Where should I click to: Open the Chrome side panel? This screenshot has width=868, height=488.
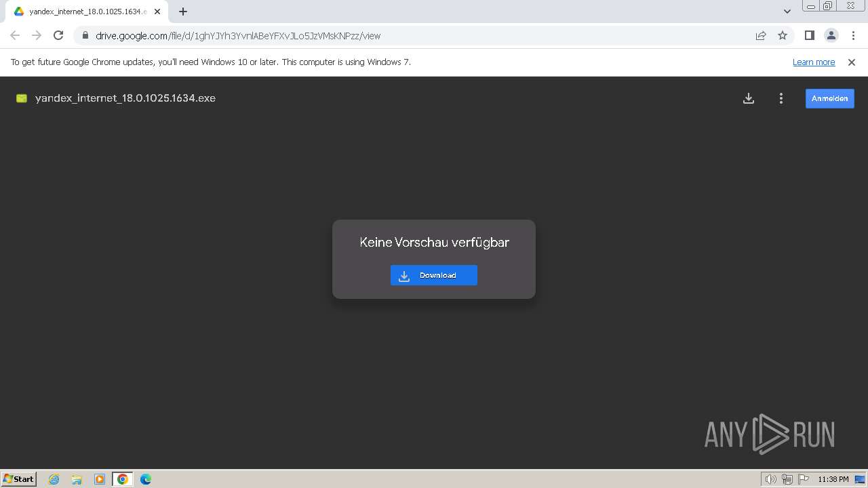click(809, 36)
